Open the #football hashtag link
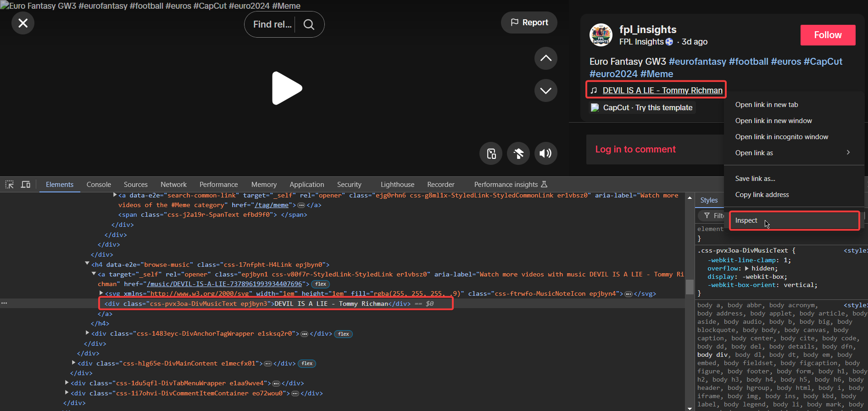Image resolution: width=868 pixels, height=411 pixels. pyautogui.click(x=748, y=62)
